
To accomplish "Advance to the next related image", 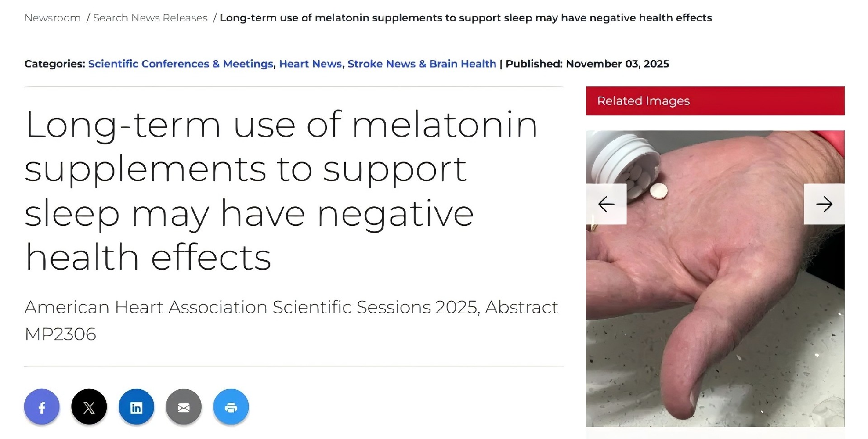I will point(824,204).
